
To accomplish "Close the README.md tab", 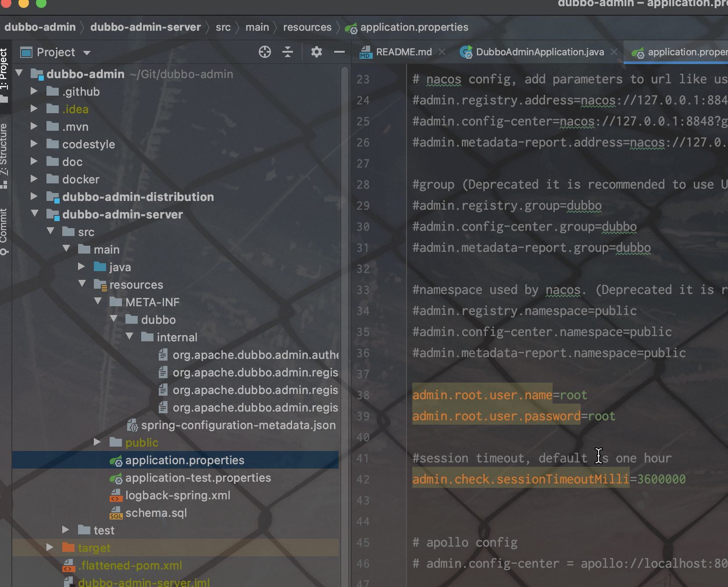I will tap(442, 52).
